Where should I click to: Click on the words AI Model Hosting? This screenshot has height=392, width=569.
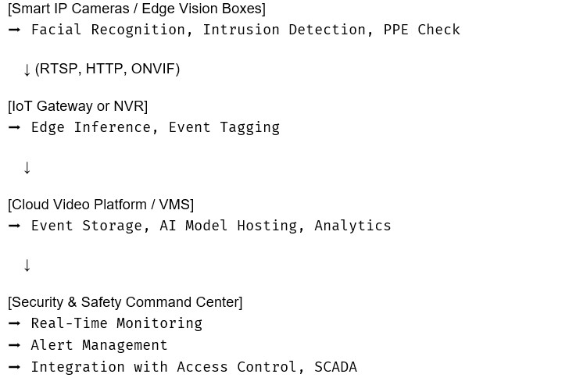coord(228,226)
